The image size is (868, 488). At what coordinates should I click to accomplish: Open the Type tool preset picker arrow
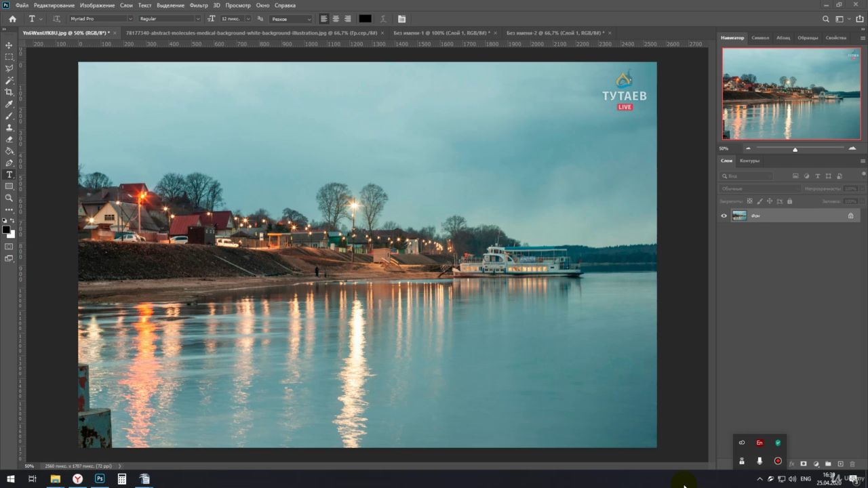click(x=41, y=19)
